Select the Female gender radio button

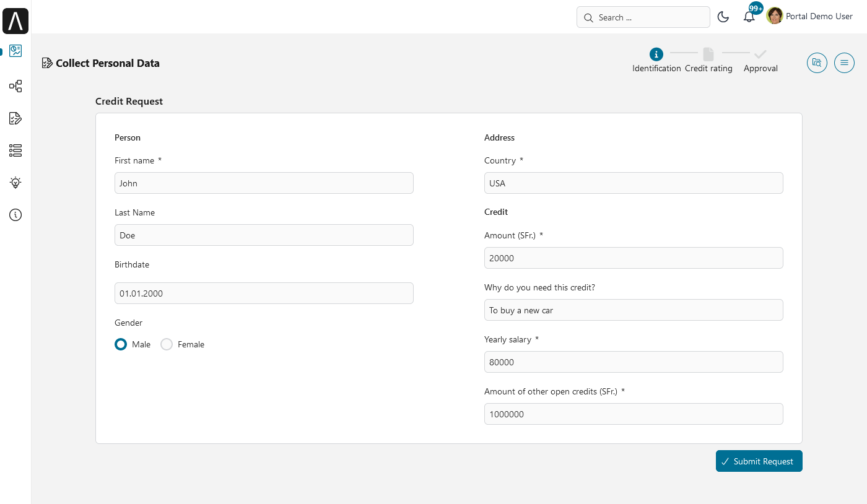tap(167, 344)
